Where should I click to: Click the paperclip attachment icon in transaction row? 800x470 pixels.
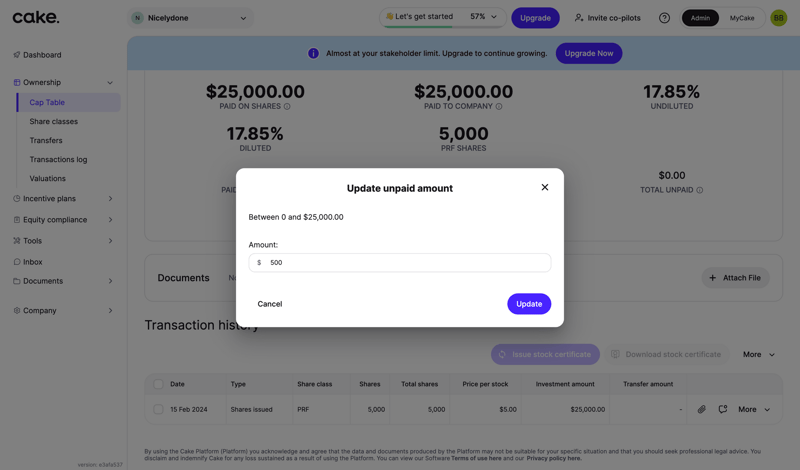(702, 409)
